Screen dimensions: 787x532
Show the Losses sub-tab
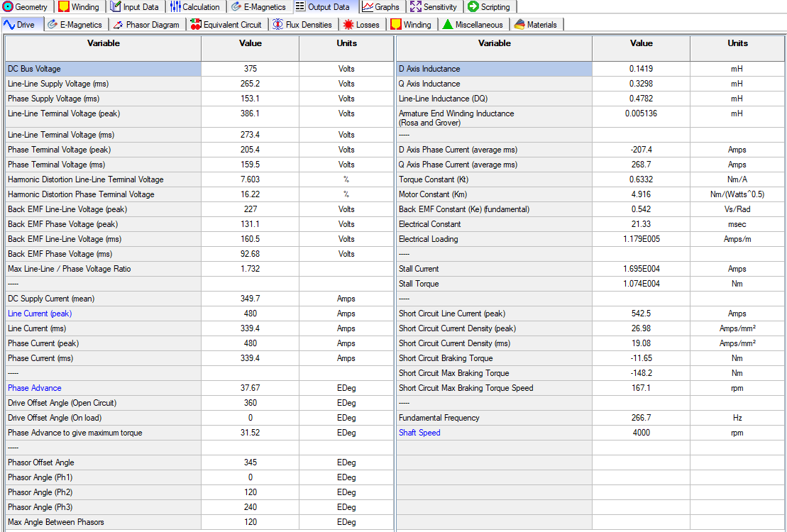[361, 25]
